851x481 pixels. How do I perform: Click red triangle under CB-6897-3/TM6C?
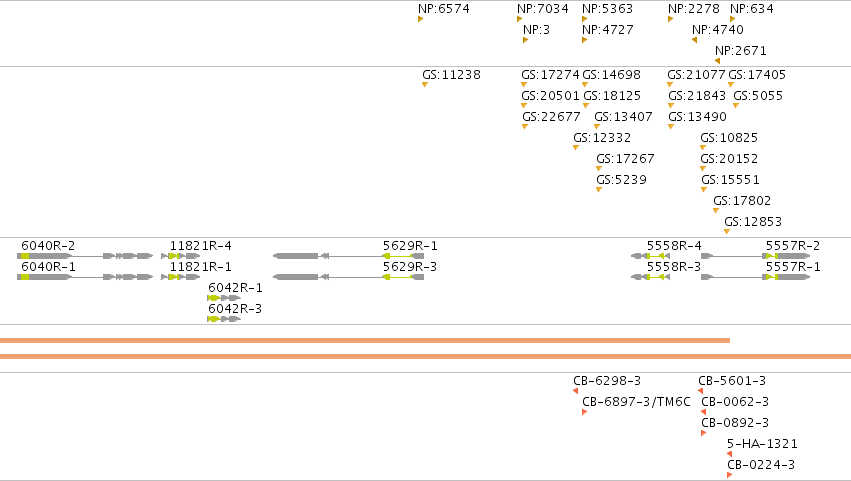(x=585, y=412)
